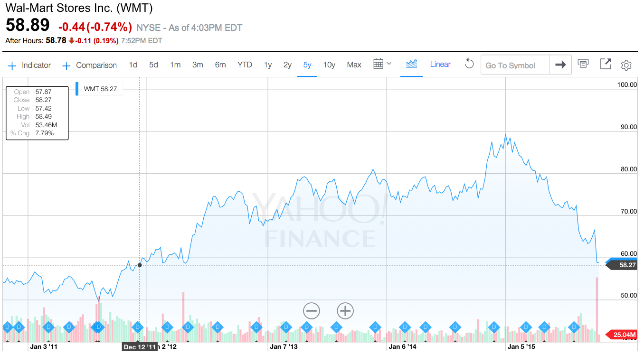This screenshot has width=644, height=355.
Task: Click the blue WMT series color swatch
Action: coord(77,89)
